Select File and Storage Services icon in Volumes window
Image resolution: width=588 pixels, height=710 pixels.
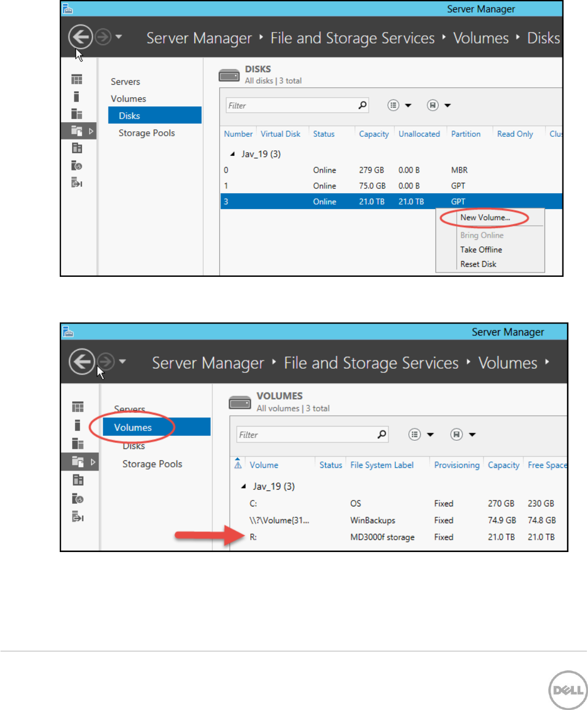(x=78, y=461)
